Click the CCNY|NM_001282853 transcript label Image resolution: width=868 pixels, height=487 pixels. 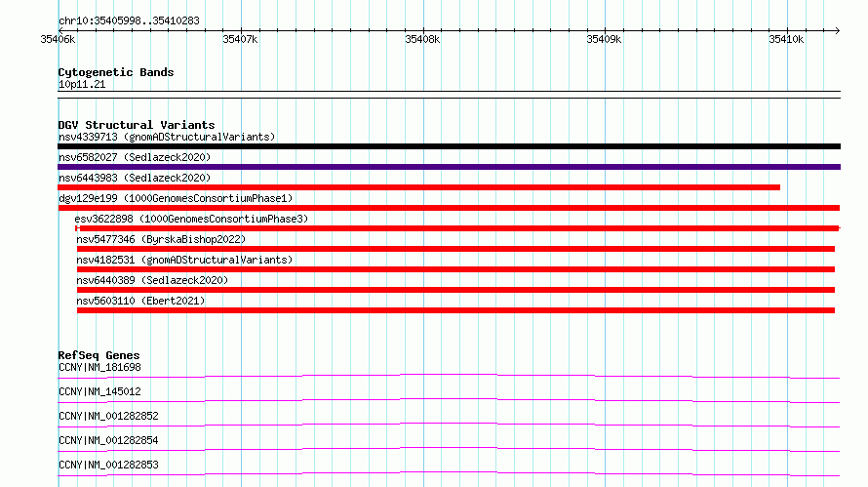pyautogui.click(x=108, y=465)
